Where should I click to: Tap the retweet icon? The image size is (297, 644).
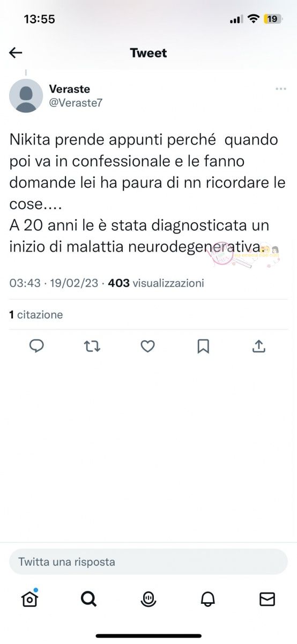(x=92, y=347)
